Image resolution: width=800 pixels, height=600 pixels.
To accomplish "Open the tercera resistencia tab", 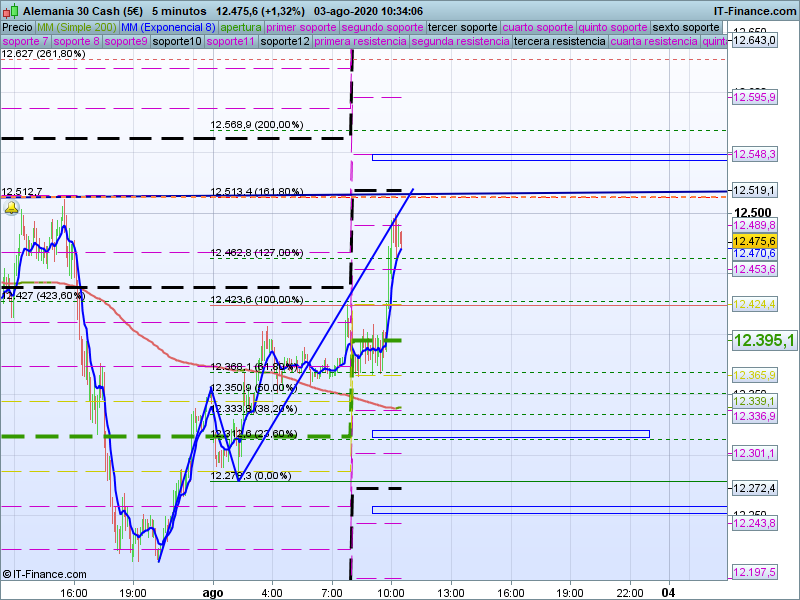I will pos(558,42).
